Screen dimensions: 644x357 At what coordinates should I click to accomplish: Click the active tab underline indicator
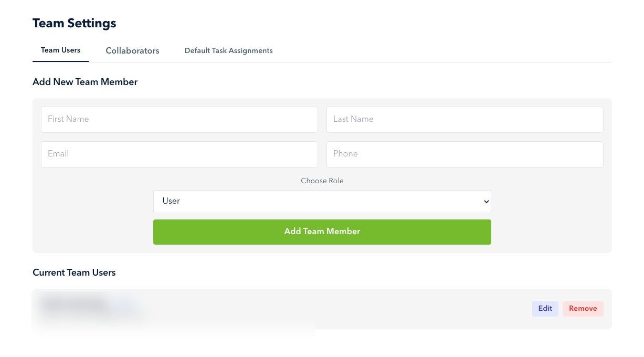click(x=60, y=61)
